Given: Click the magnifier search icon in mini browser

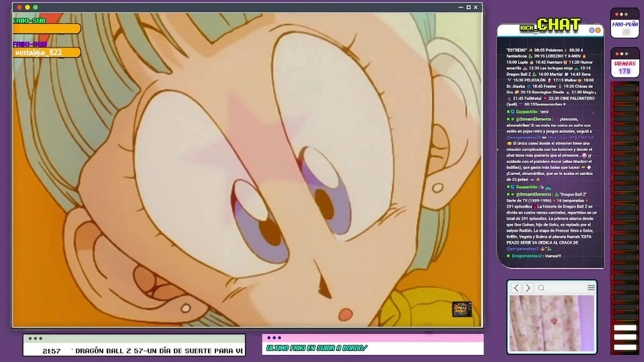Looking at the screenshot, I should pos(541,288).
